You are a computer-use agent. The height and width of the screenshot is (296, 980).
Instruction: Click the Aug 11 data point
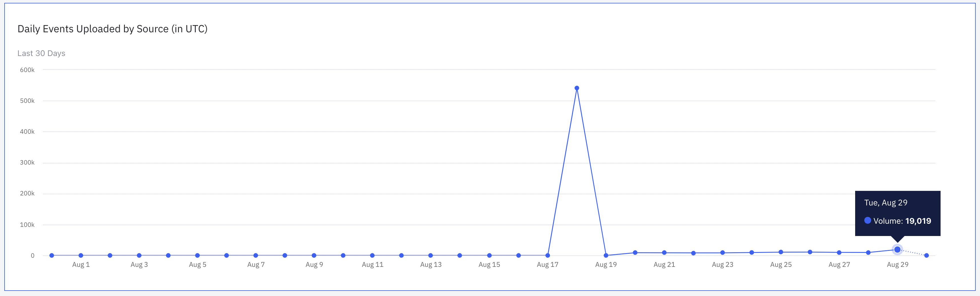coord(373,255)
